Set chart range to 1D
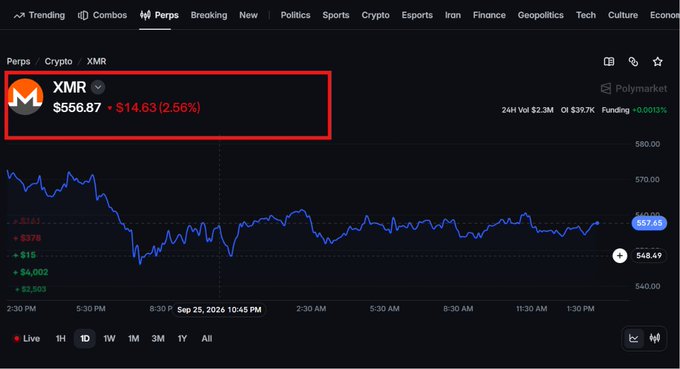 85,339
